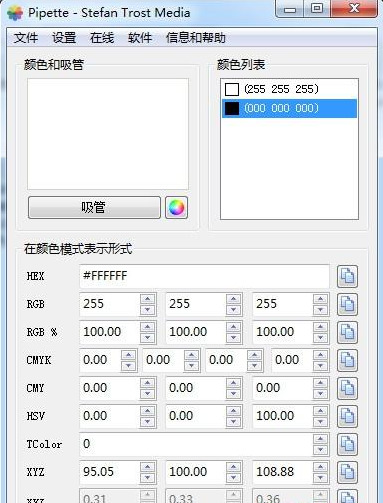Copy the RGB values
The image size is (383, 503).
347,304
